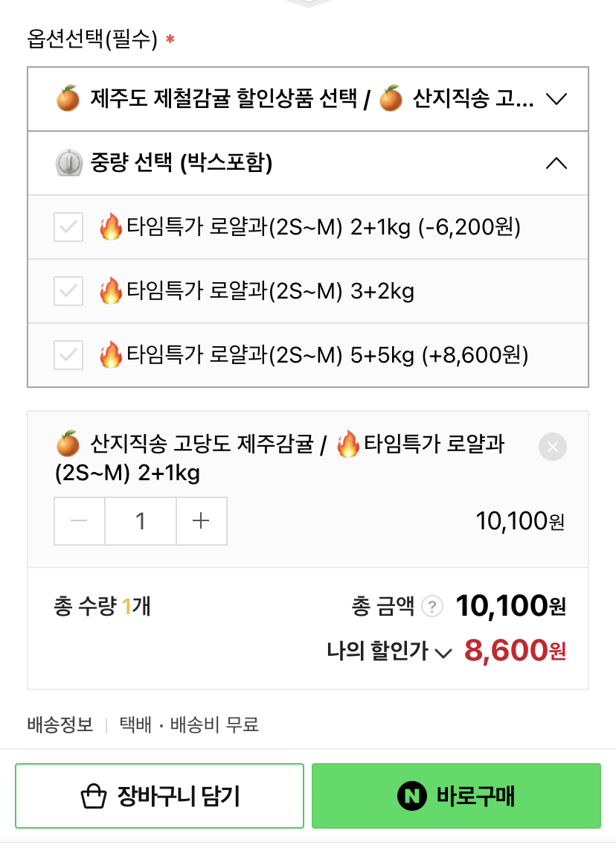Select the 타임특가 로얄과 3+2kg row
Viewport: 616px width, 851px height.
point(298,291)
